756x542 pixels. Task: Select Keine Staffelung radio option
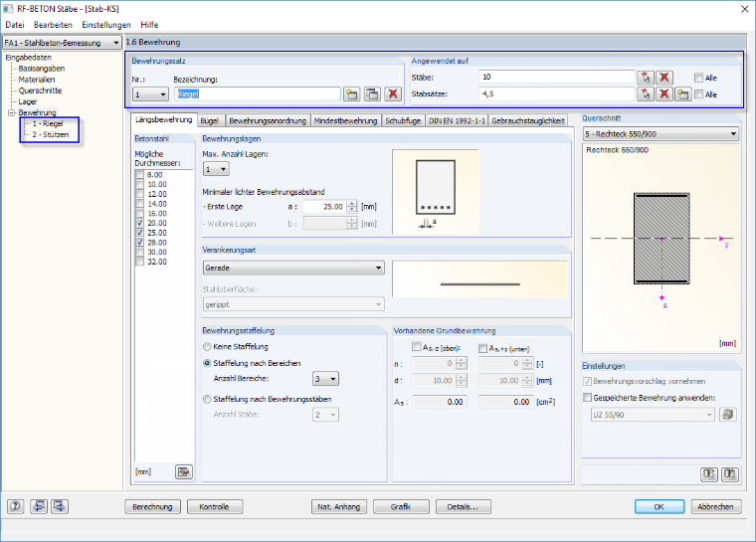click(x=207, y=347)
